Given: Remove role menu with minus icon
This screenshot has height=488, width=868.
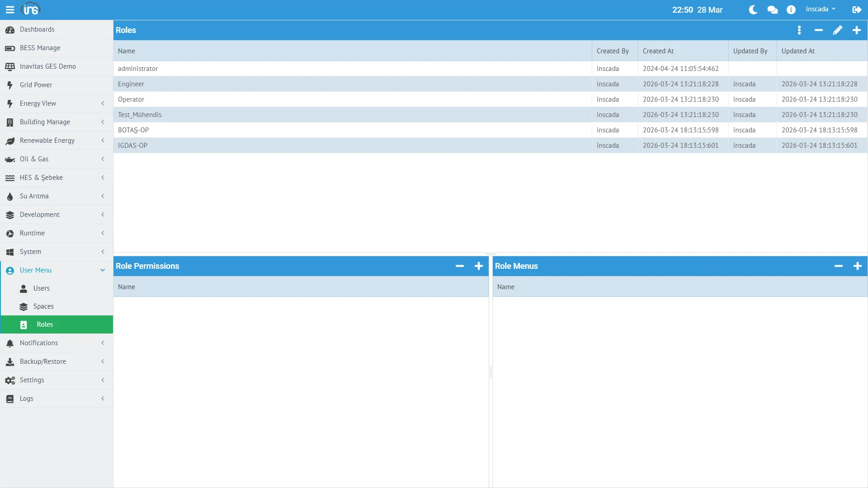Looking at the screenshot, I should (838, 266).
